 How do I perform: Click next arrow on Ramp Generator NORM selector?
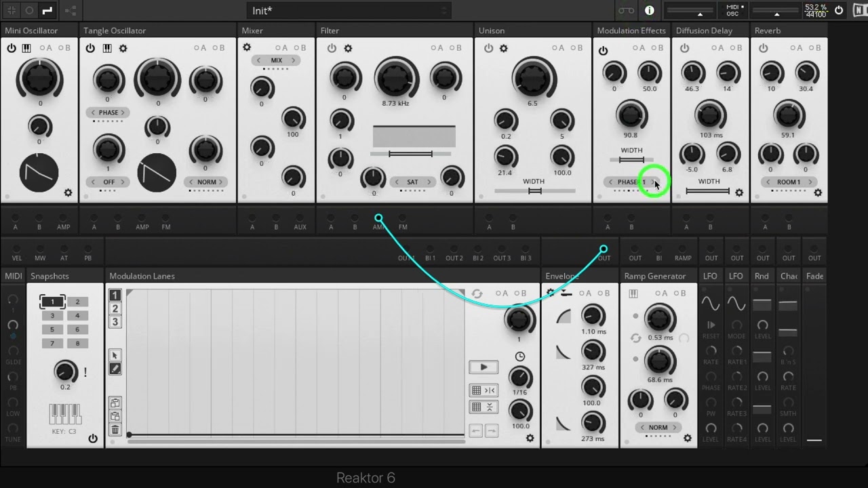pos(675,428)
